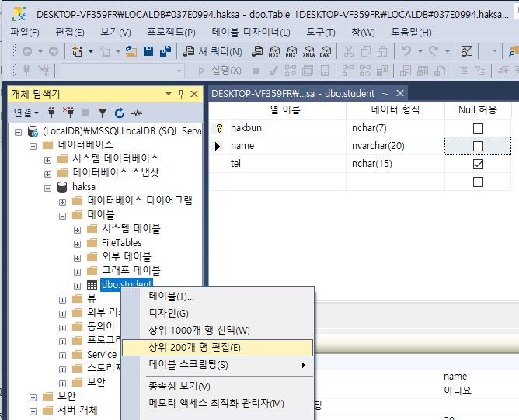519x420 pixels.
Task: Click activity pulse icon in Object Explorer
Action: click(x=137, y=113)
